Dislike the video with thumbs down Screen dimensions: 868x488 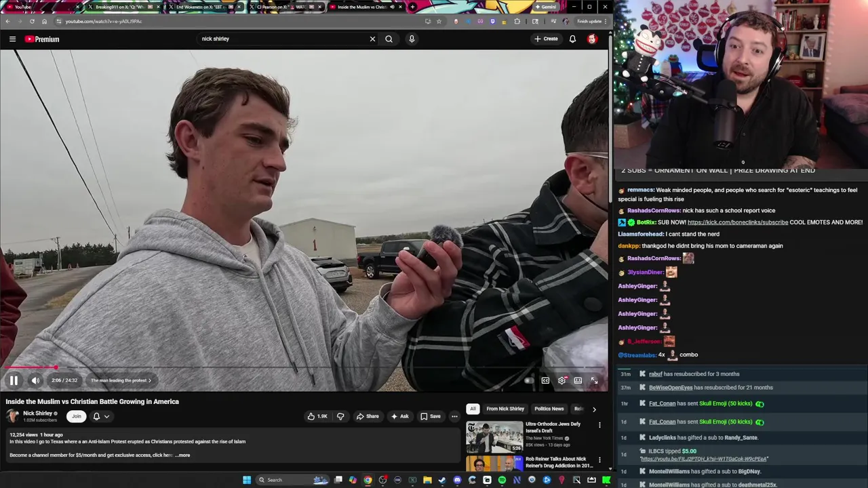(x=340, y=416)
